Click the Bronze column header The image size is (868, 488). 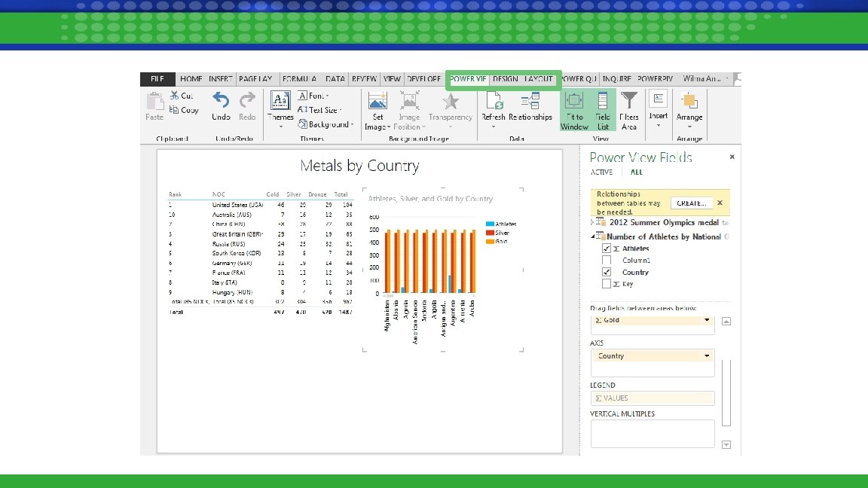(x=317, y=194)
